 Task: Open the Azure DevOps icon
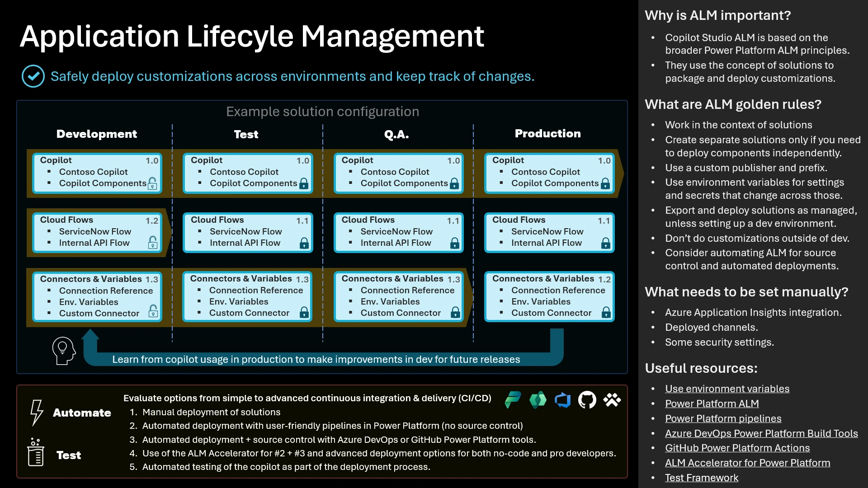(x=563, y=400)
